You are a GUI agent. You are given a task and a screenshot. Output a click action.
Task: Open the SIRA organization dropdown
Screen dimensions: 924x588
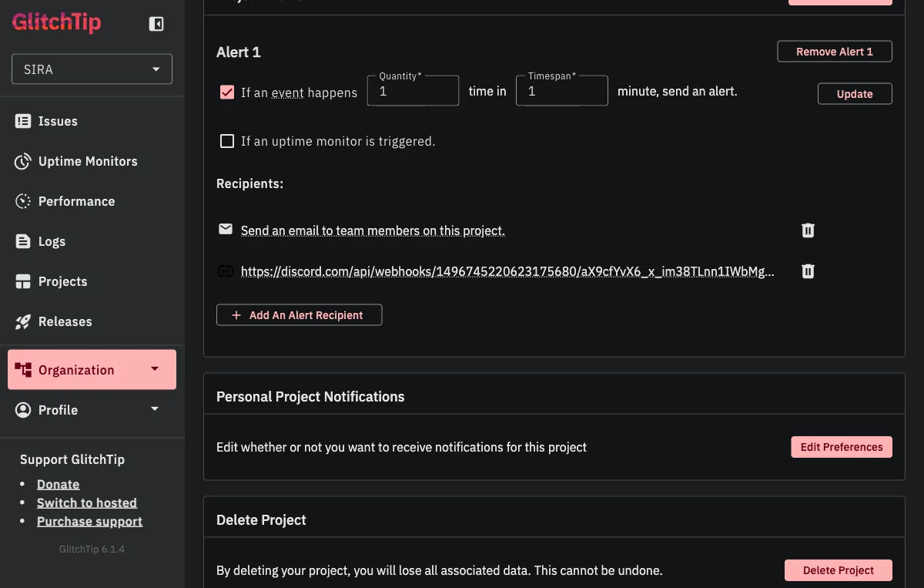tap(92, 69)
